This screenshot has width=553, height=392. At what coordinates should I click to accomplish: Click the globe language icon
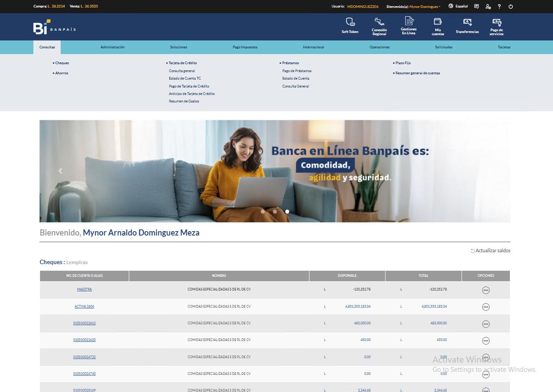[x=451, y=6]
